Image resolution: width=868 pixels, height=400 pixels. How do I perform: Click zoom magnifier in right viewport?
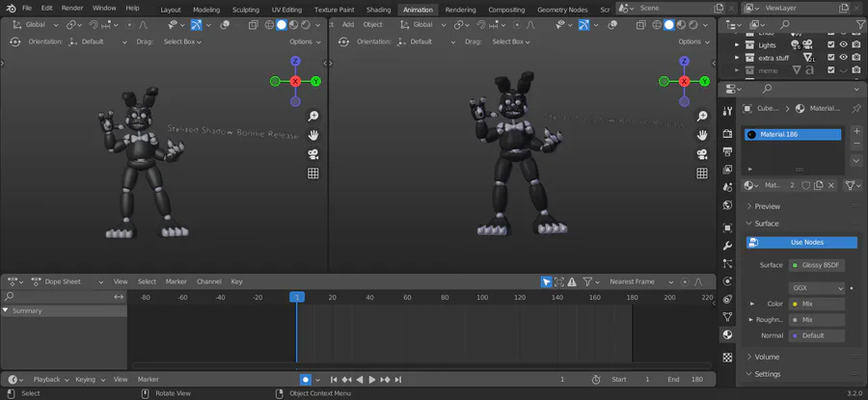point(702,116)
